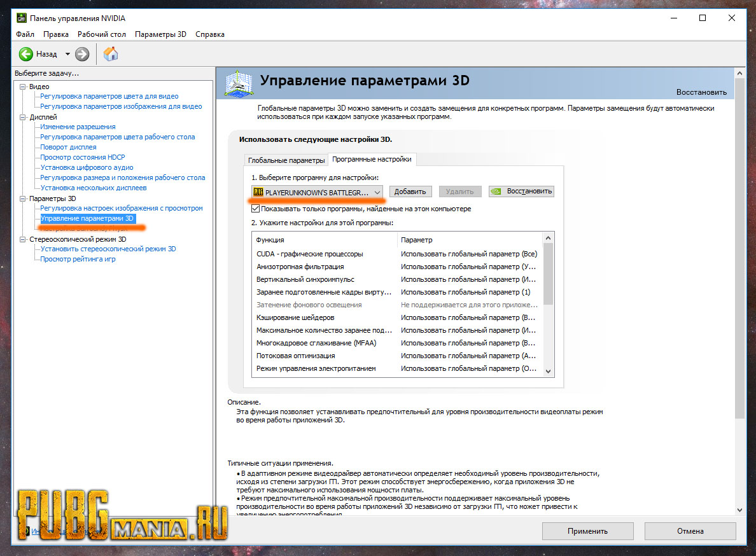Open the Home icon in the toolbar
This screenshot has width=756, height=556.
pyautogui.click(x=111, y=54)
